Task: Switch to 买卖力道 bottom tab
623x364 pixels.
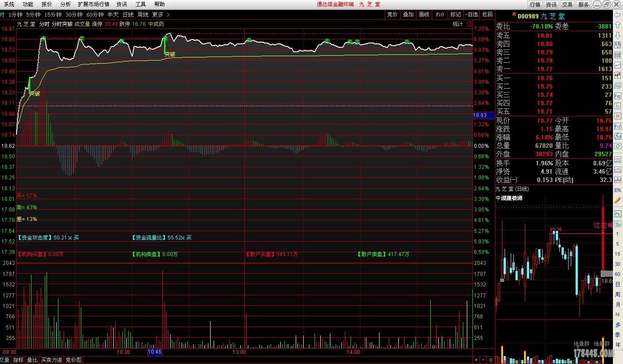Action: click(x=52, y=360)
